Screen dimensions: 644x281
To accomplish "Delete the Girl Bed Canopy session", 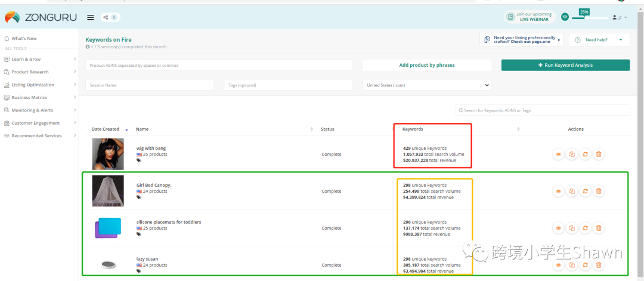I will point(599,191).
